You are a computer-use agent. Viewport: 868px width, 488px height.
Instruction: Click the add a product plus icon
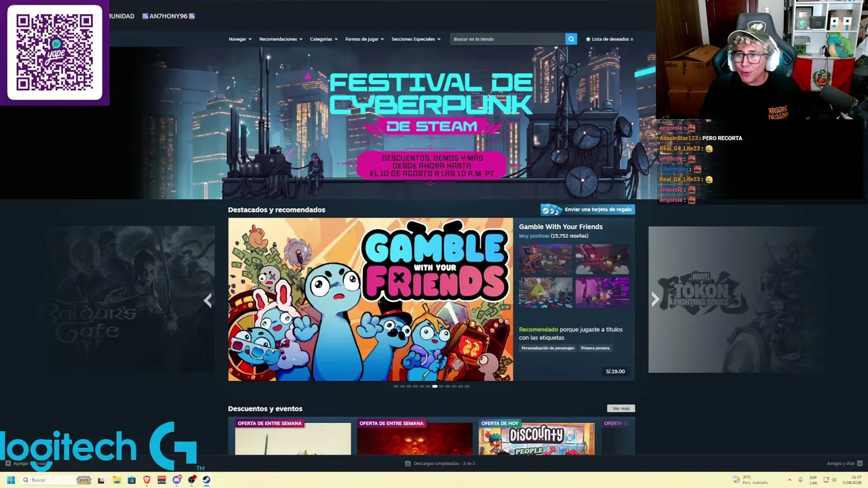coord(7,464)
